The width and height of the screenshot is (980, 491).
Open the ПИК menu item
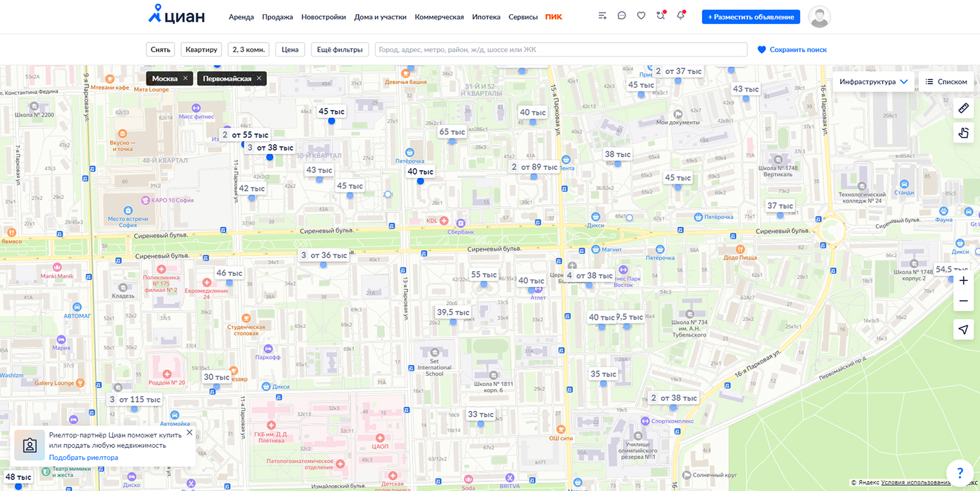click(x=553, y=17)
